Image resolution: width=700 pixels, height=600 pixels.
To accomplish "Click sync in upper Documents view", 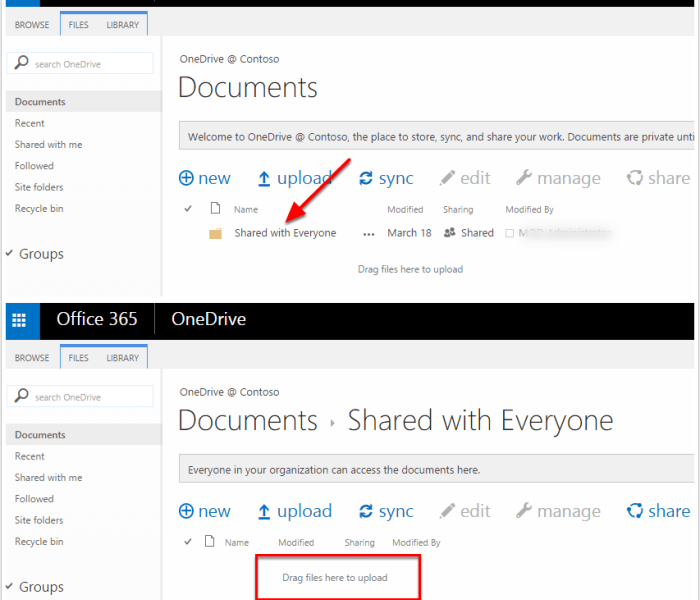I will [387, 178].
